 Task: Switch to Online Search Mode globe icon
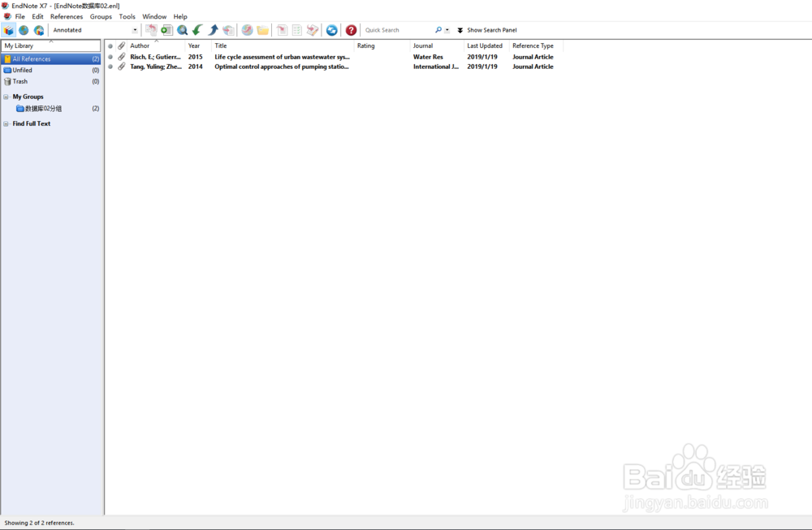point(24,31)
